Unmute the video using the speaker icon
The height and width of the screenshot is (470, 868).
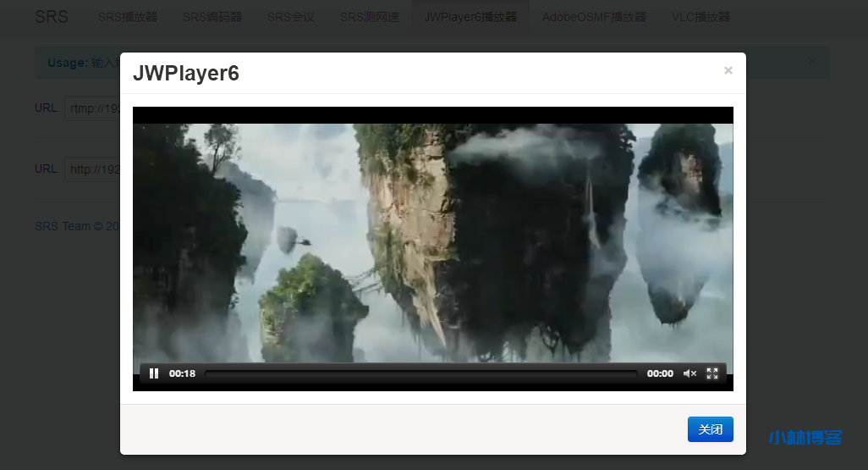[x=689, y=373]
